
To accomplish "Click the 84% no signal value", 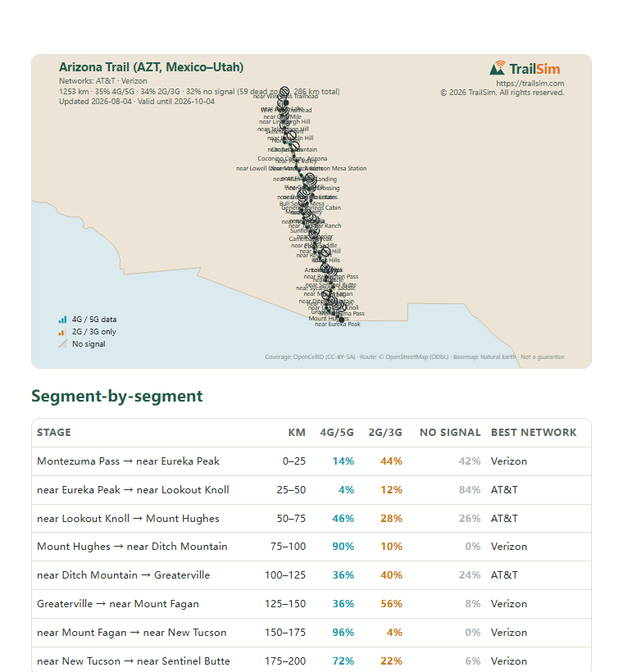I will point(470,490).
